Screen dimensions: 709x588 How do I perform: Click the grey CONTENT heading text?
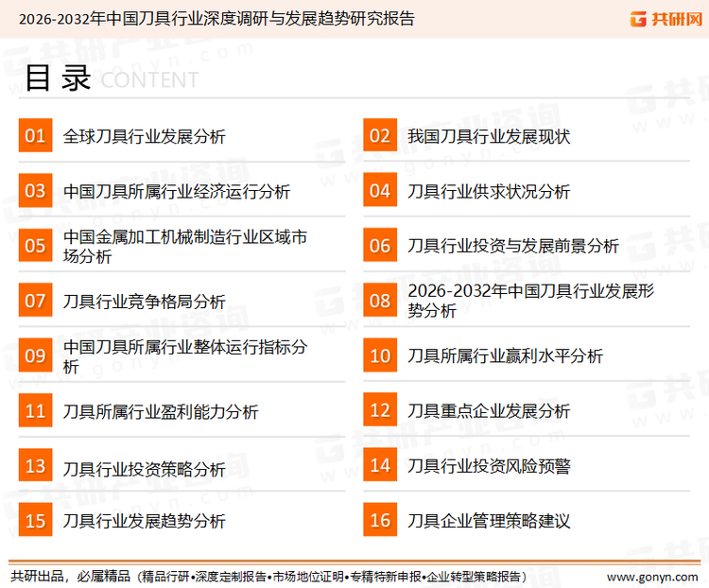click(x=149, y=80)
